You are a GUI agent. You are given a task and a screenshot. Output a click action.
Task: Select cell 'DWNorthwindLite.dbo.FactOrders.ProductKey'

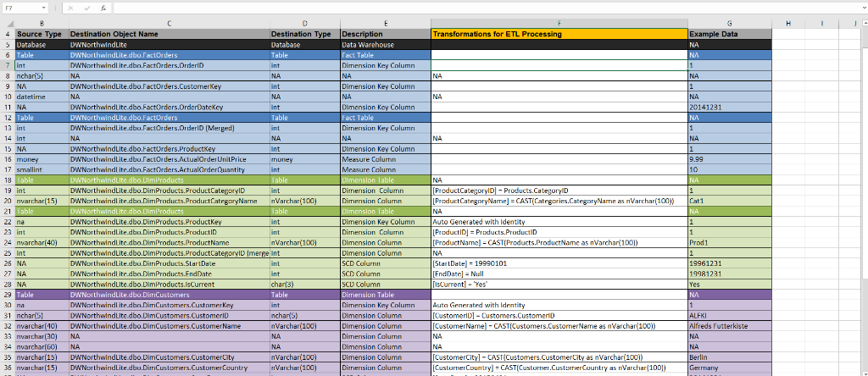(170, 149)
